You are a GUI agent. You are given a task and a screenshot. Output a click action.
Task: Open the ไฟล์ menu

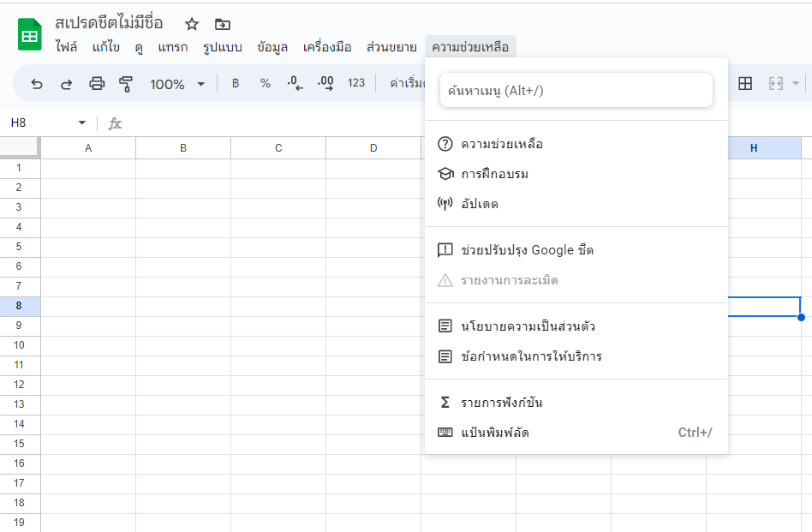[64, 47]
